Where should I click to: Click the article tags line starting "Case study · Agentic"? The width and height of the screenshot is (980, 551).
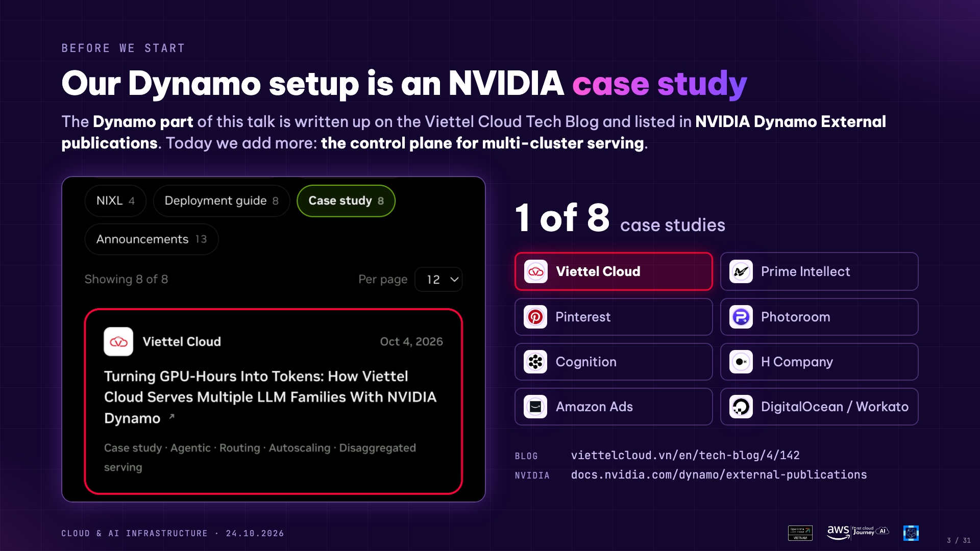point(260,457)
